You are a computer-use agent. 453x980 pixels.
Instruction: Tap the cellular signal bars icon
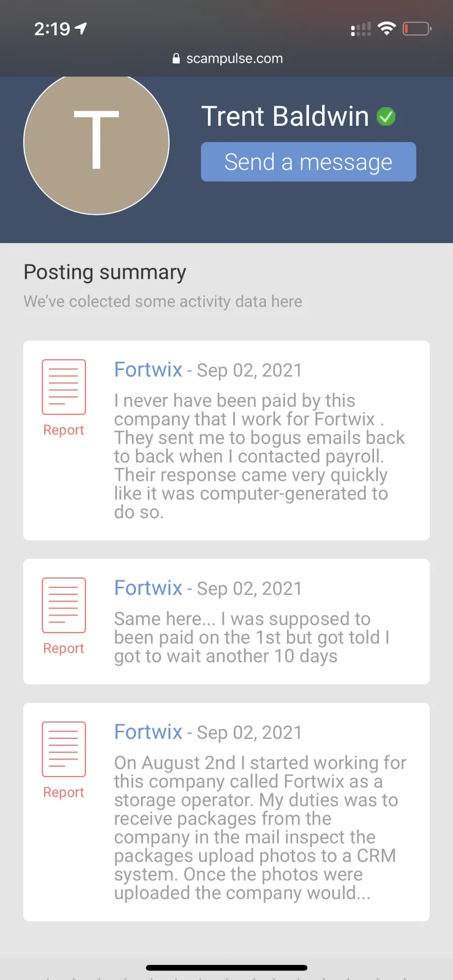[361, 29]
